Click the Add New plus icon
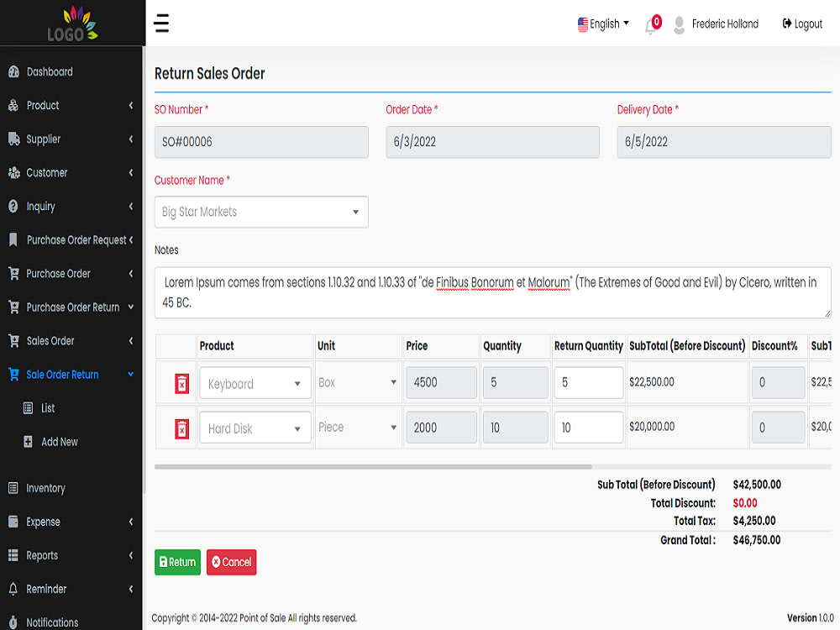Viewport: 840px width, 630px height. tap(28, 442)
